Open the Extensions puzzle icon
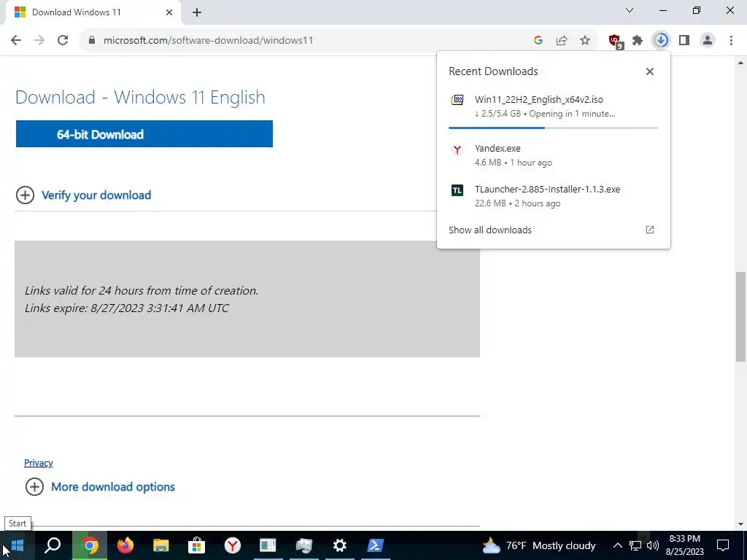Viewport: 747px width, 560px height. click(638, 41)
